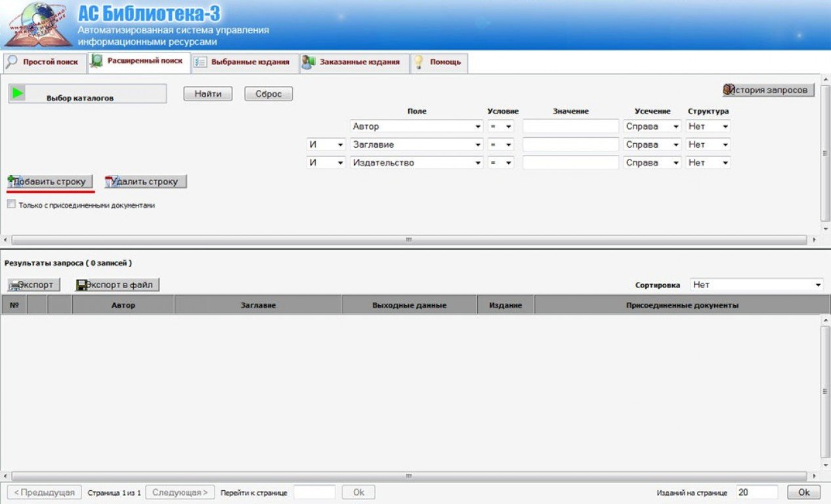The height and width of the screenshot is (504, 831).
Task: Click the Выбранные издания list icon
Action: 200,62
